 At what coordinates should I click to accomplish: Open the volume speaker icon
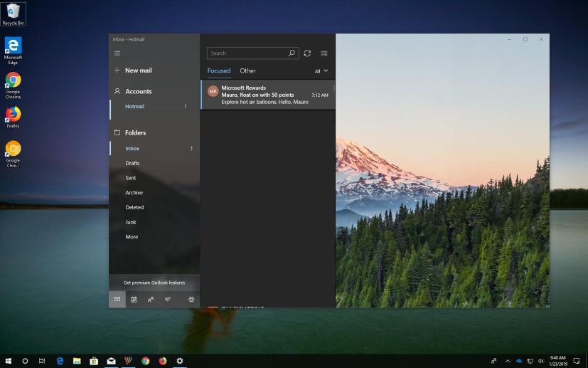coord(541,361)
